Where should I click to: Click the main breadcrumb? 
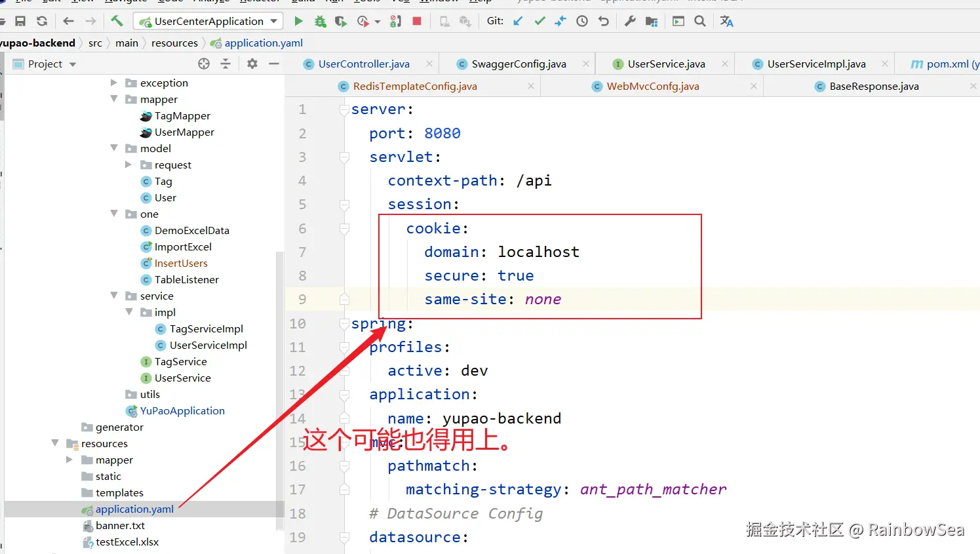click(x=127, y=43)
